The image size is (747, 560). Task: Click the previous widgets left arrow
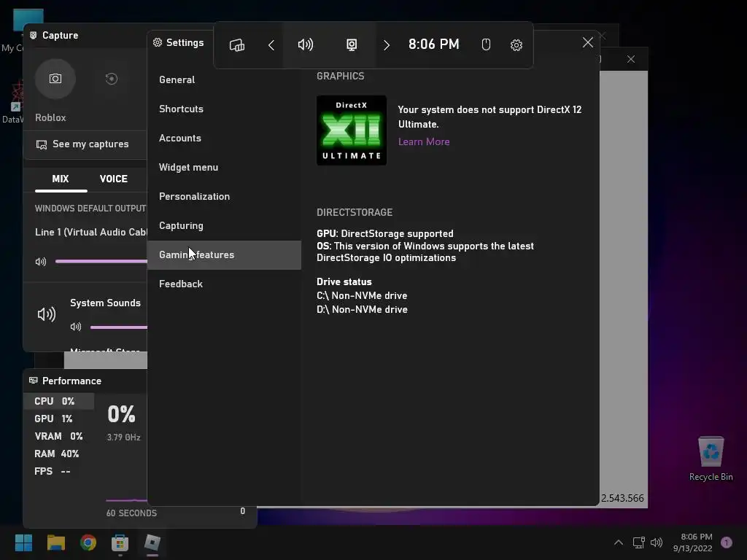click(271, 45)
